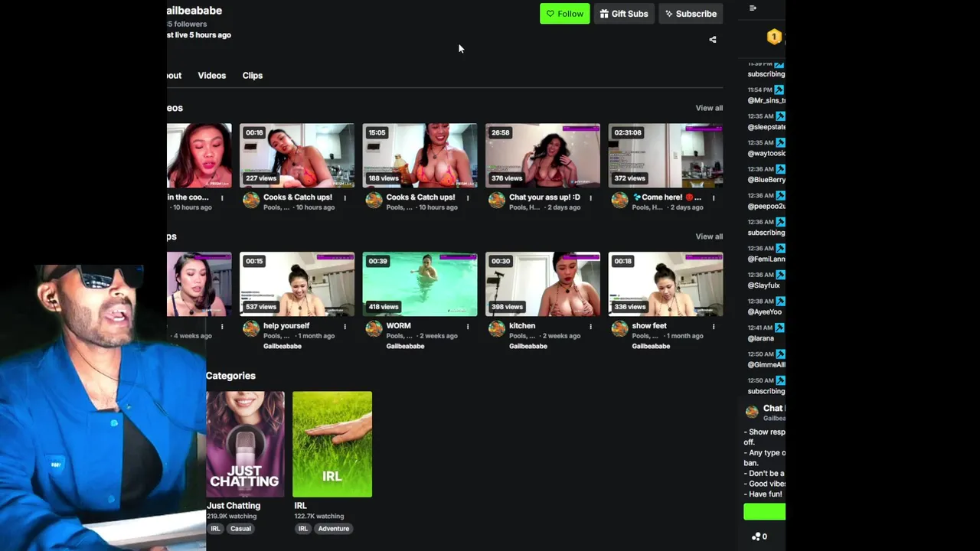Click the @BlueBerry chat message
Viewport: 980px width, 551px height.
pos(766,180)
